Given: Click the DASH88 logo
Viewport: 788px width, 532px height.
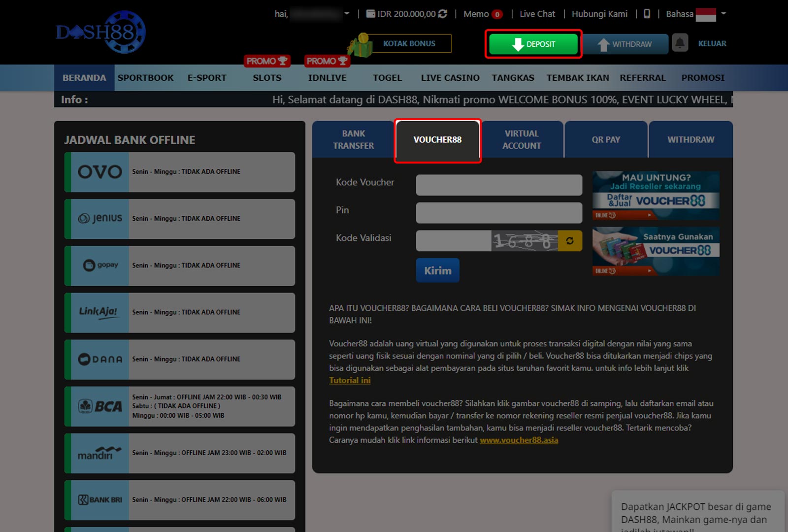Looking at the screenshot, I should pos(101,33).
